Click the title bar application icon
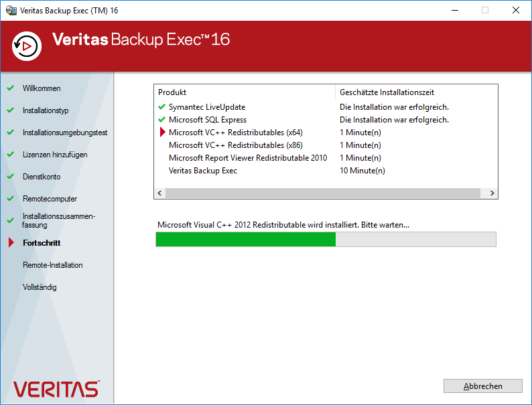This screenshot has height=405, width=532. (11, 10)
